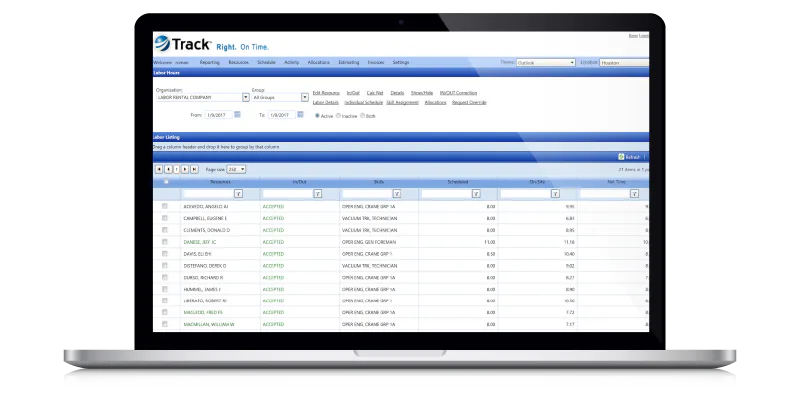Click the Calc Net link

375,93
